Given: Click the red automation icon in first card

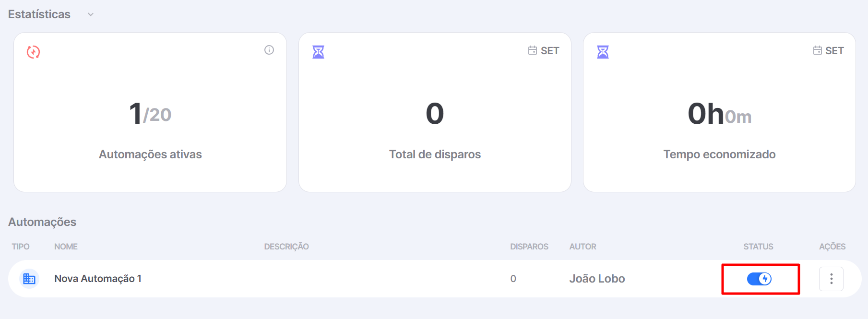Looking at the screenshot, I should point(33,52).
